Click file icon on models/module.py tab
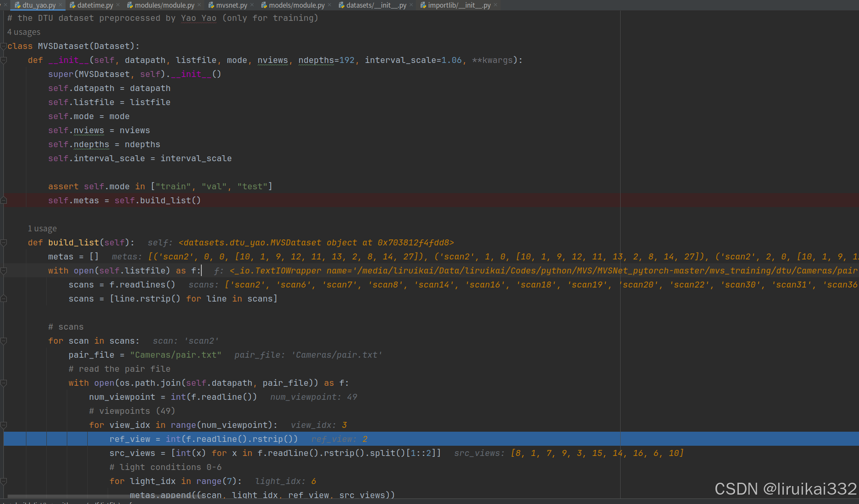The height and width of the screenshot is (504, 859). (x=264, y=5)
